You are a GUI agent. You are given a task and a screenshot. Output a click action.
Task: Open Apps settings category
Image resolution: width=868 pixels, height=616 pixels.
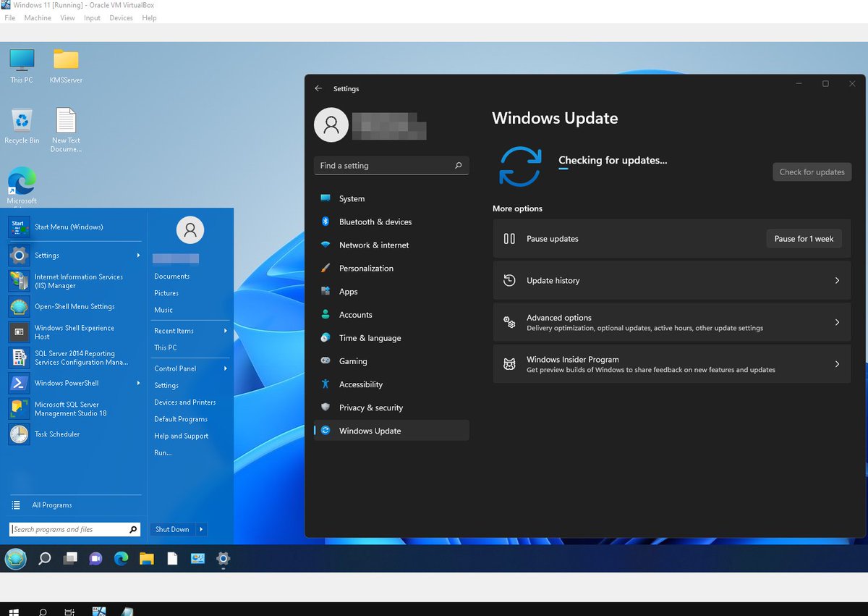click(x=391, y=291)
